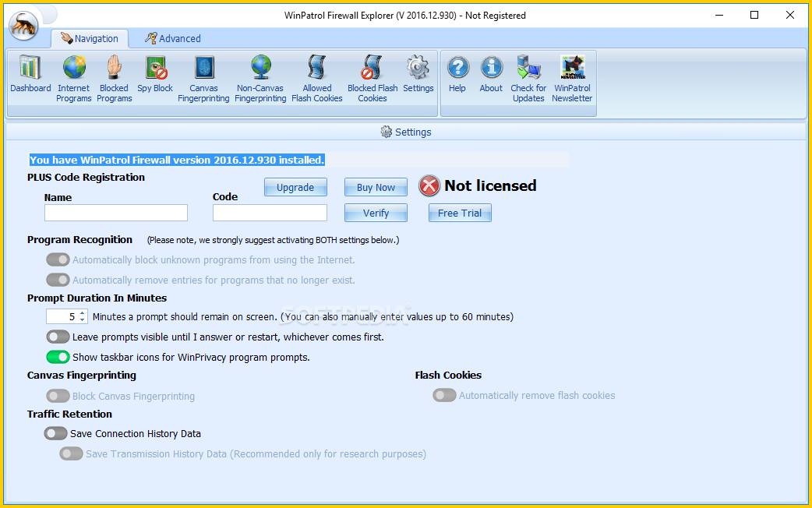Click the prompt duration minutes value field
Image resolution: width=812 pixels, height=508 pixels.
click(x=62, y=316)
